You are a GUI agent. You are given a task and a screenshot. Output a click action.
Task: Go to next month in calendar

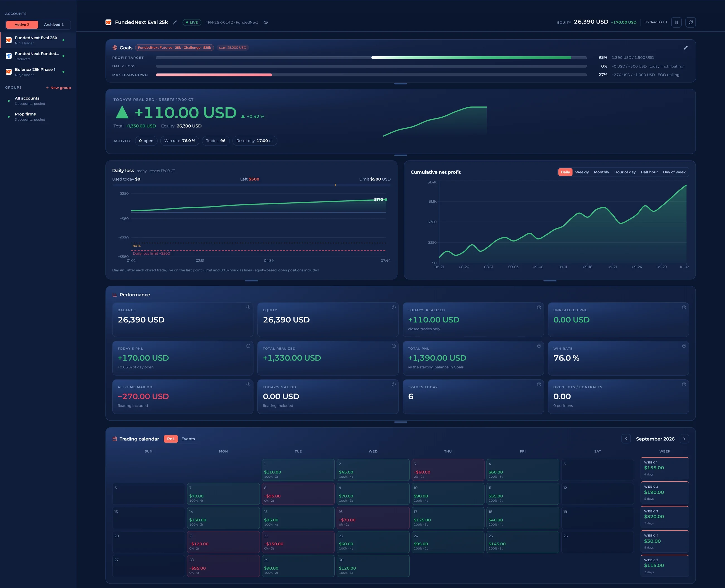684,439
